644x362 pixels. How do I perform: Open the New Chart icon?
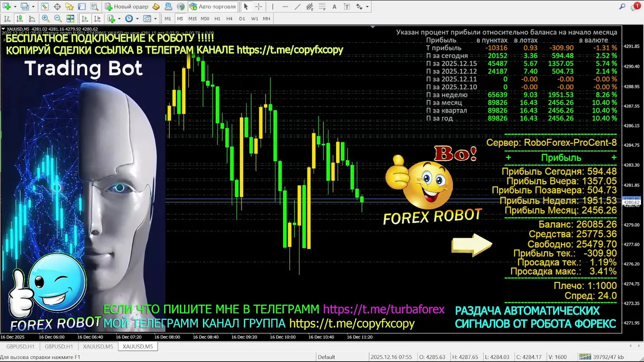(x=7, y=7)
